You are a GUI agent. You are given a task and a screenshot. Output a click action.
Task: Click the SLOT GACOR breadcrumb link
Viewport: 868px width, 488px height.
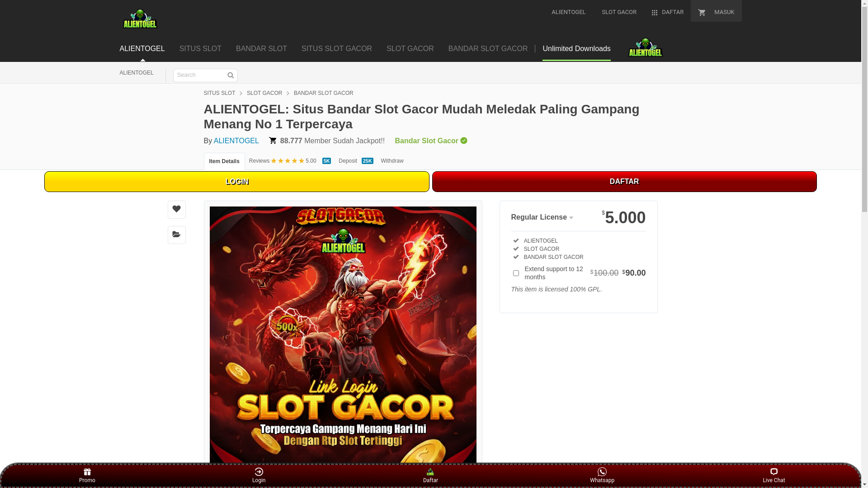coord(264,93)
